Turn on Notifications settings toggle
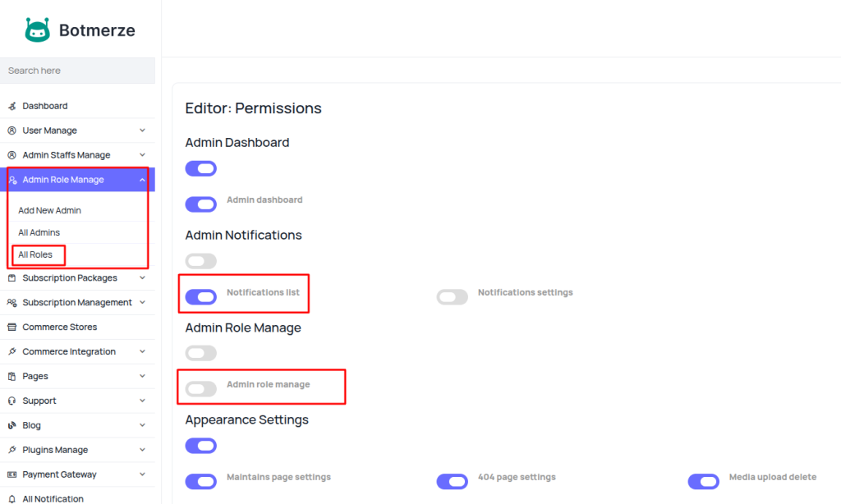Screen dimensions: 841x504 pyautogui.click(x=452, y=296)
